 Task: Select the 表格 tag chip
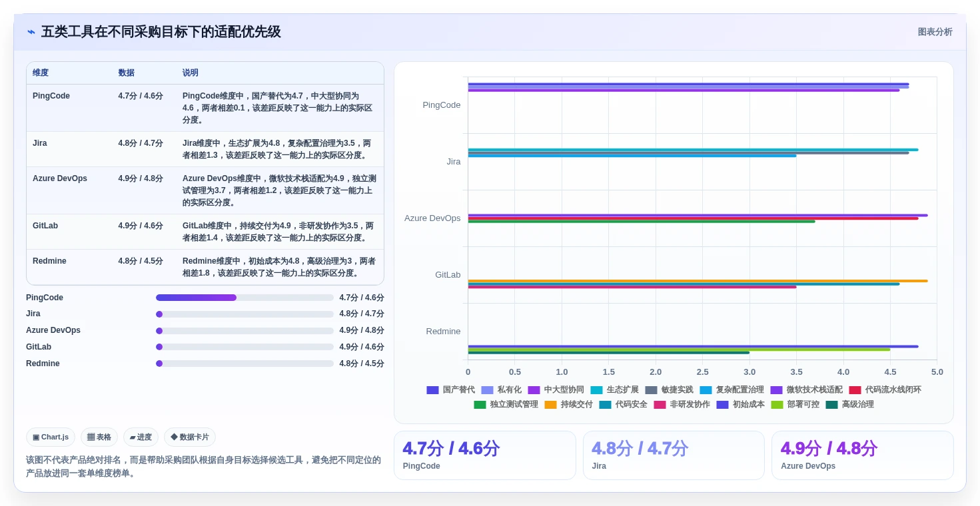pos(99,437)
